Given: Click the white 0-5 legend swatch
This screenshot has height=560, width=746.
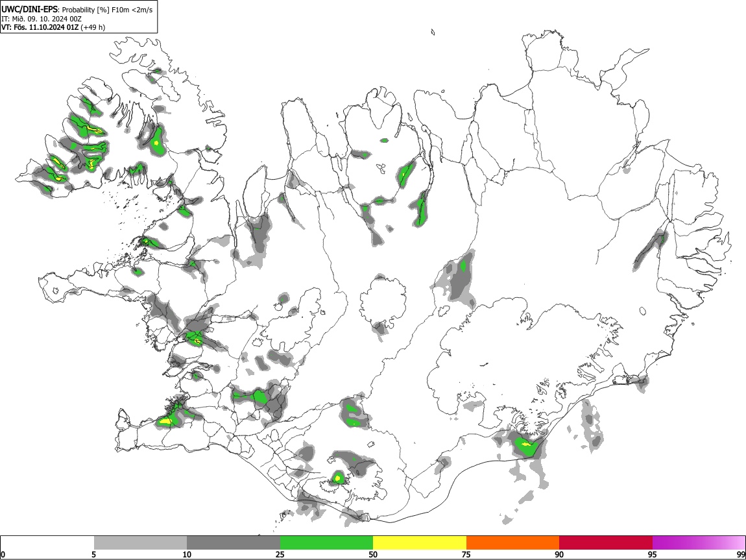Looking at the screenshot, I should tap(47, 543).
